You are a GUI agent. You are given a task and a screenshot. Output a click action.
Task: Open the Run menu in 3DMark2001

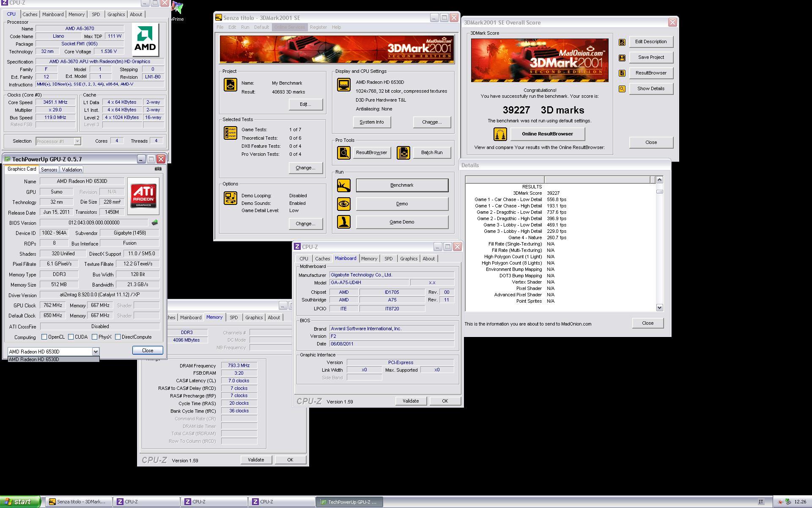coord(245,27)
